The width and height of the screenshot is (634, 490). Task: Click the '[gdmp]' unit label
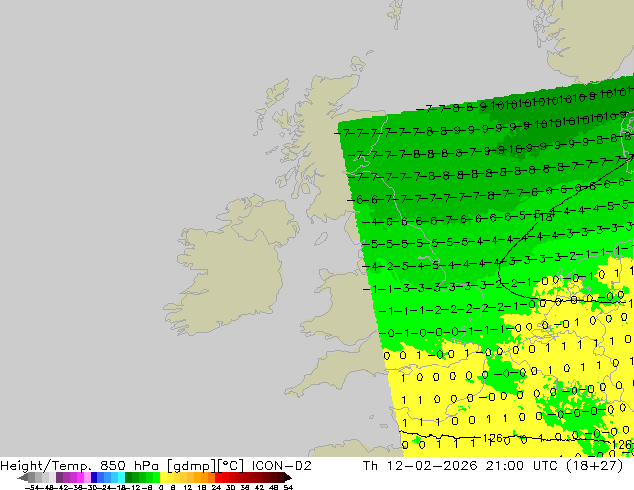[192, 466]
